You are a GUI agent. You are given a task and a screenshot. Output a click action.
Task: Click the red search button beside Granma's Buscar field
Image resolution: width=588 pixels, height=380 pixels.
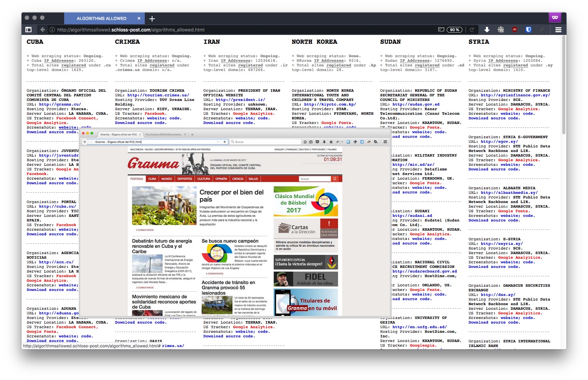click(335, 179)
